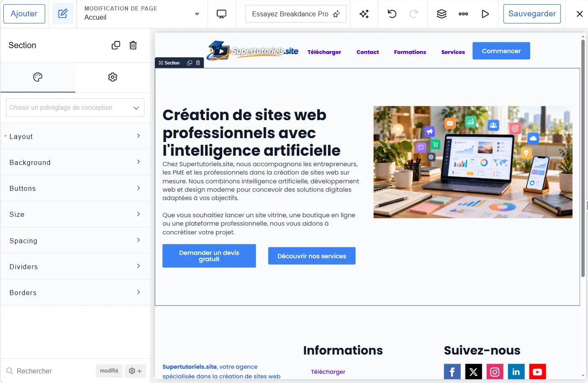Expand the Borders options

click(75, 292)
